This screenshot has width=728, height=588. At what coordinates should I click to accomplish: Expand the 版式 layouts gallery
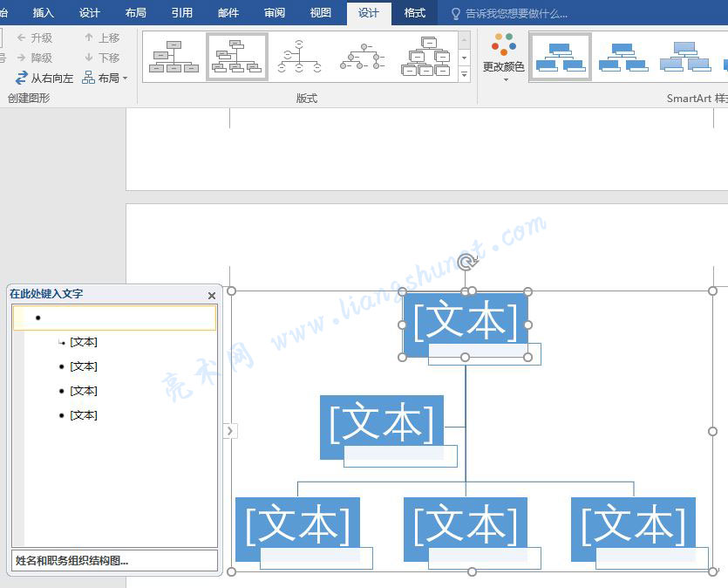click(465, 74)
